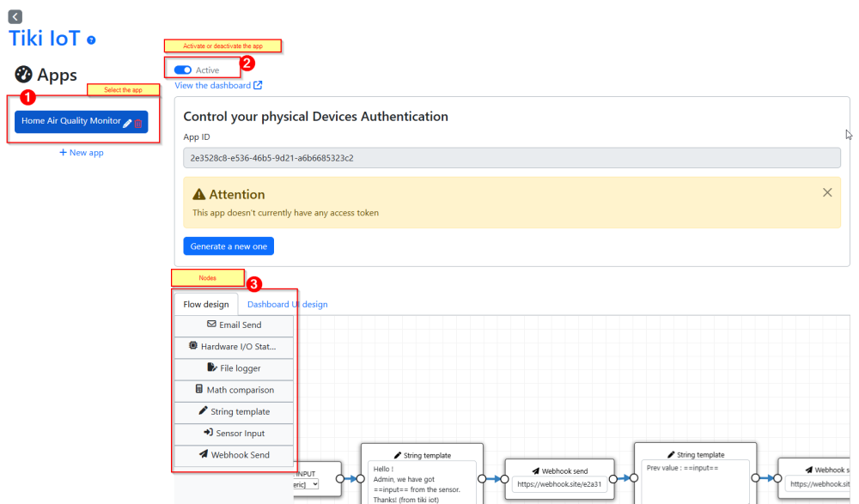Viewport: 859px width, 504px height.
Task: Add an Email Send node from palette
Action: click(234, 325)
